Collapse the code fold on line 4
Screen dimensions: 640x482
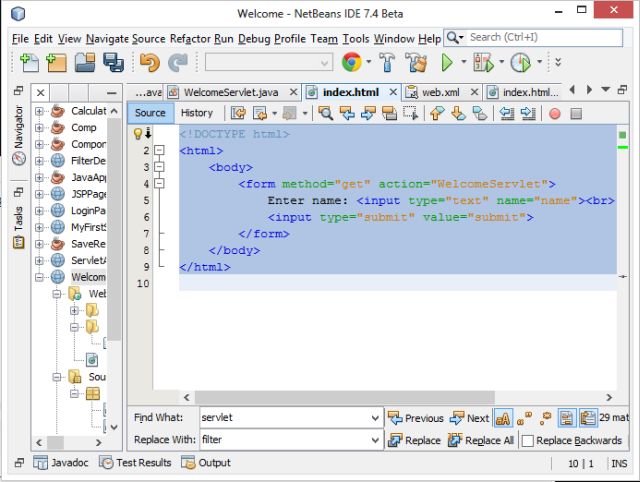click(159, 184)
